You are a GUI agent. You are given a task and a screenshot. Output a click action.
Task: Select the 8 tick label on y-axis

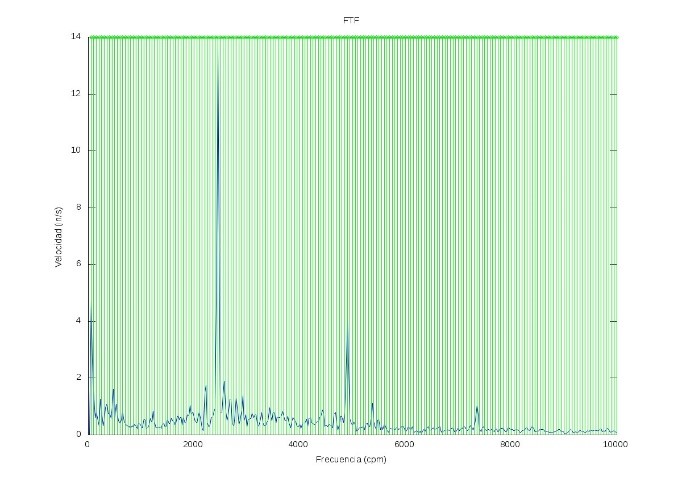(79, 208)
